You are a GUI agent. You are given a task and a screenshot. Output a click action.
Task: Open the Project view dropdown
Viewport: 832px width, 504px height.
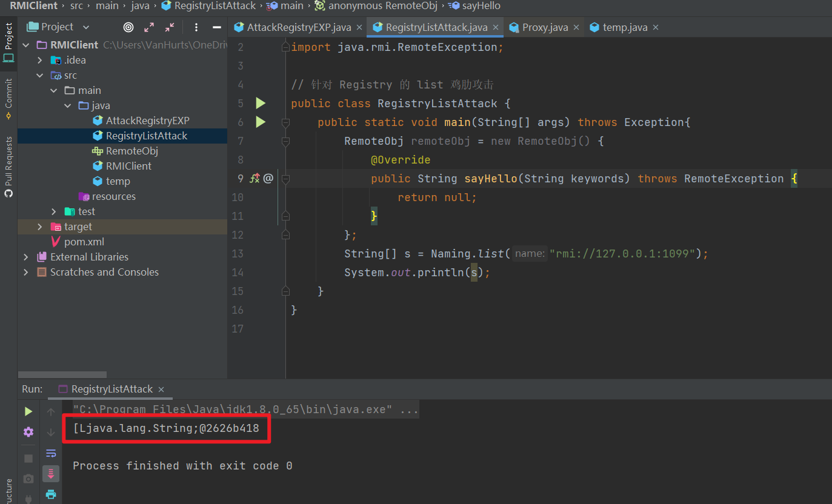(85, 27)
